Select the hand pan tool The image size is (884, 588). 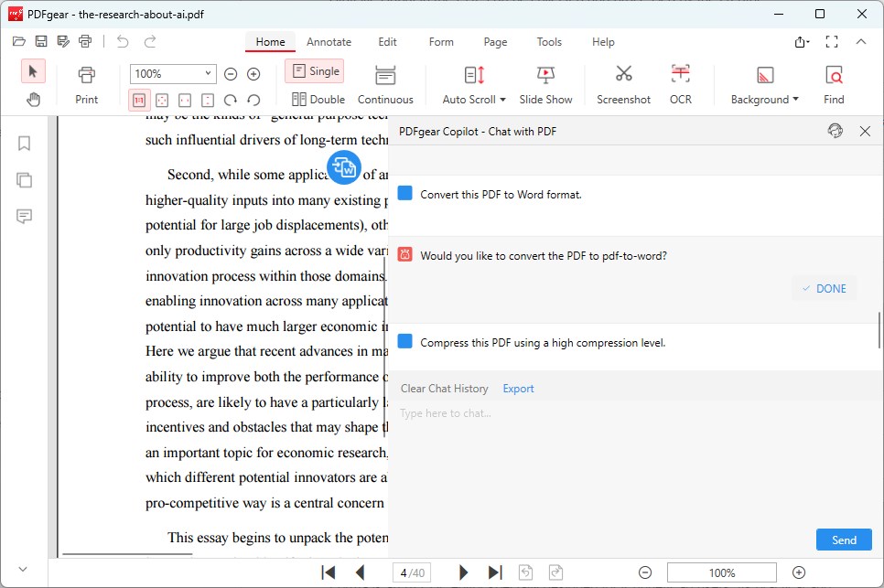point(34,99)
